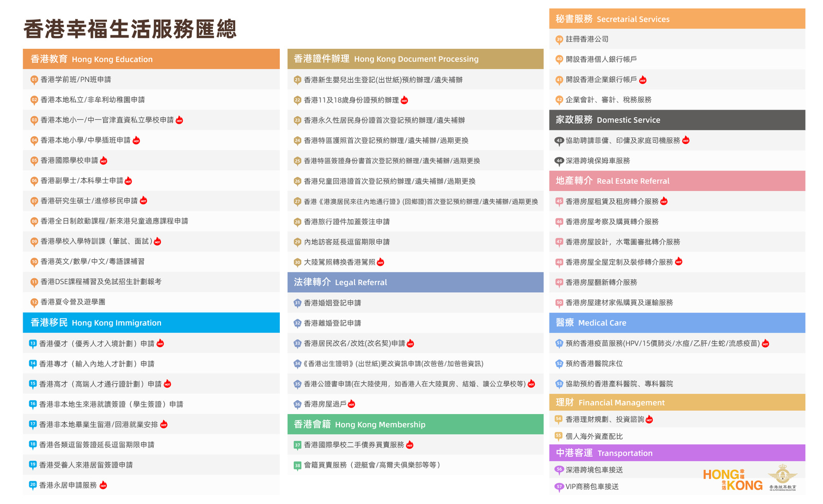Select the 法律轉介 Legal Referral header
The image size is (823, 504).
[x=416, y=282]
